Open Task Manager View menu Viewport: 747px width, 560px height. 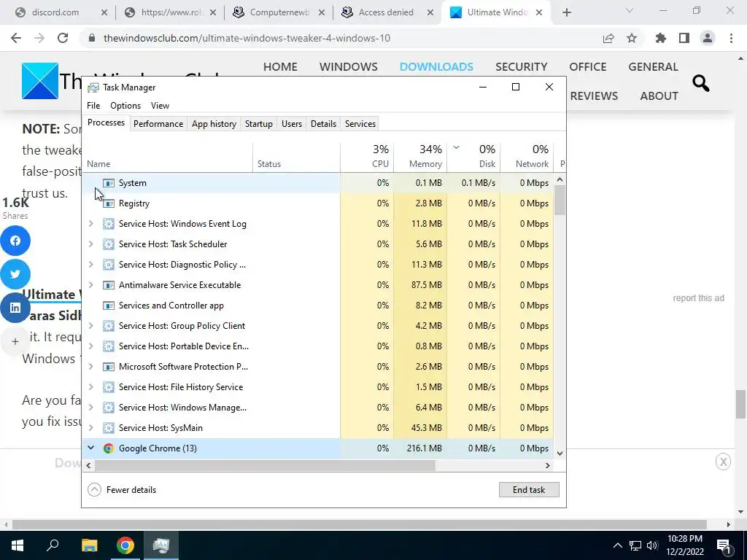click(160, 106)
